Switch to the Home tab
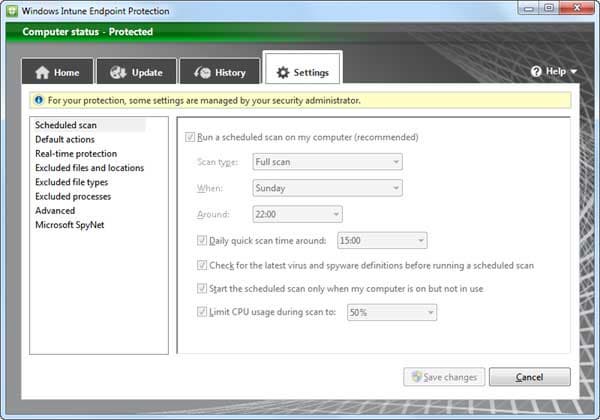Viewport: 600px width, 420px height. [57, 71]
